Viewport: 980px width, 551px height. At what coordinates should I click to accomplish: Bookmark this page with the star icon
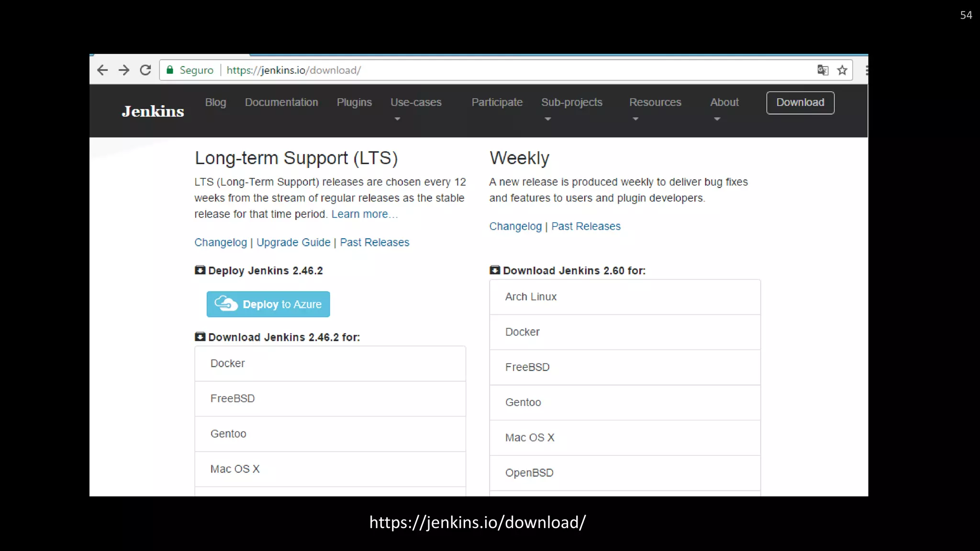point(842,70)
